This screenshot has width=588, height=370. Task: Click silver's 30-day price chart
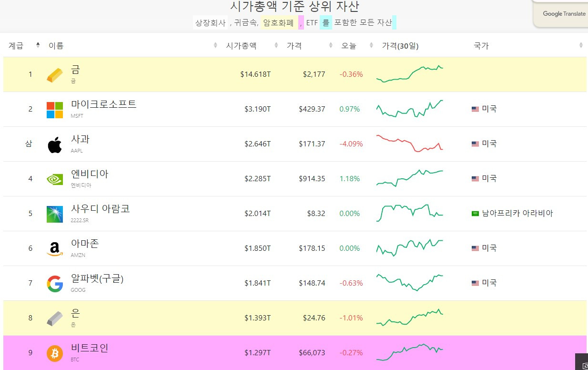[410, 318]
